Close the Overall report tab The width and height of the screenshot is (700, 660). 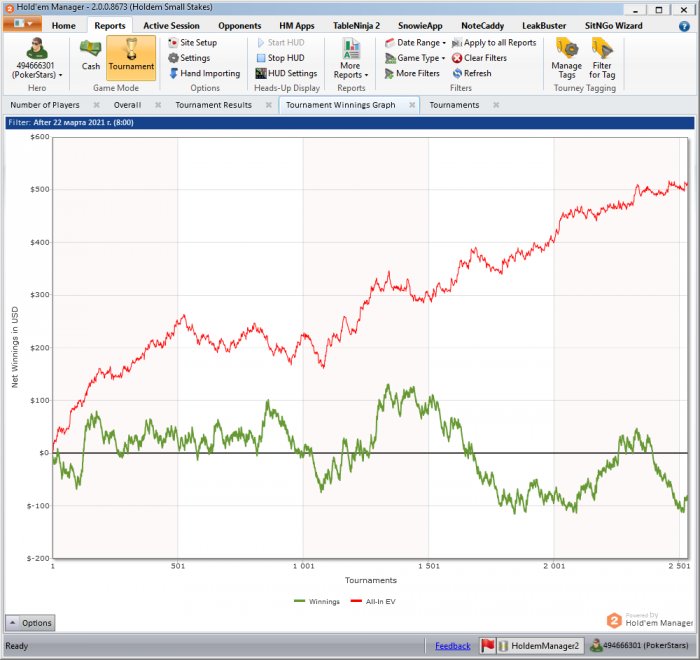point(158,105)
